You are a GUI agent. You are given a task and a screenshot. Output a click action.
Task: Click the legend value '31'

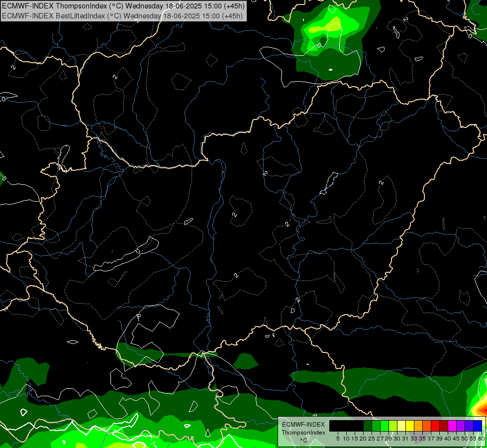coord(405,439)
